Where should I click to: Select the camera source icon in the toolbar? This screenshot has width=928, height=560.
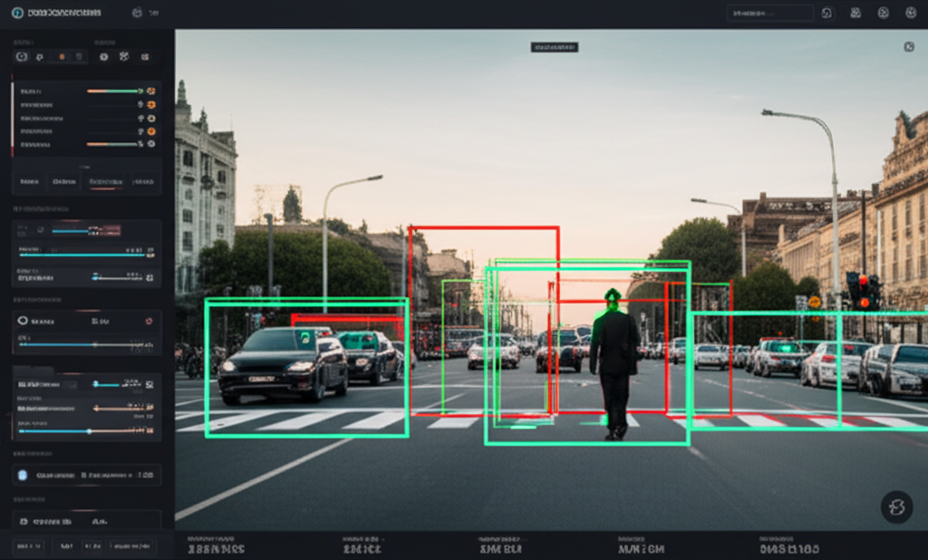pos(22,57)
